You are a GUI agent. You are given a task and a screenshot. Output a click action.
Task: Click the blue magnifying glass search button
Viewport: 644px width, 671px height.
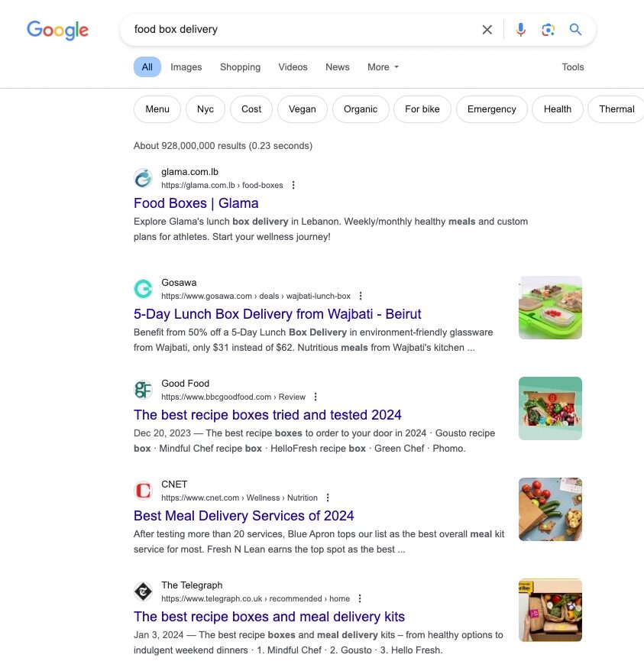coord(575,30)
